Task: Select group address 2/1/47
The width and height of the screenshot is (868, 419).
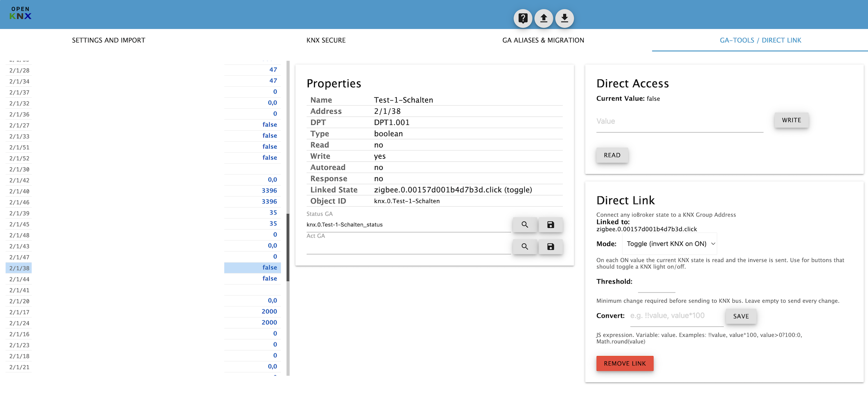Action: [x=19, y=257]
